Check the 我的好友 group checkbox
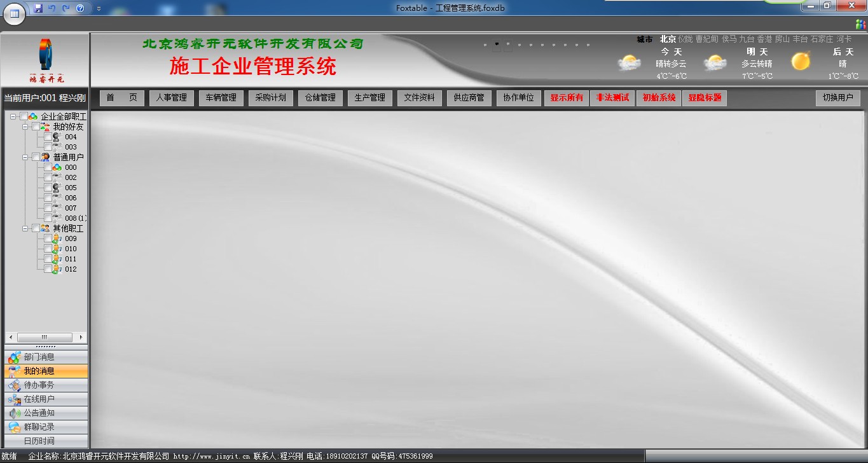The height and width of the screenshot is (463, 868). click(x=36, y=127)
